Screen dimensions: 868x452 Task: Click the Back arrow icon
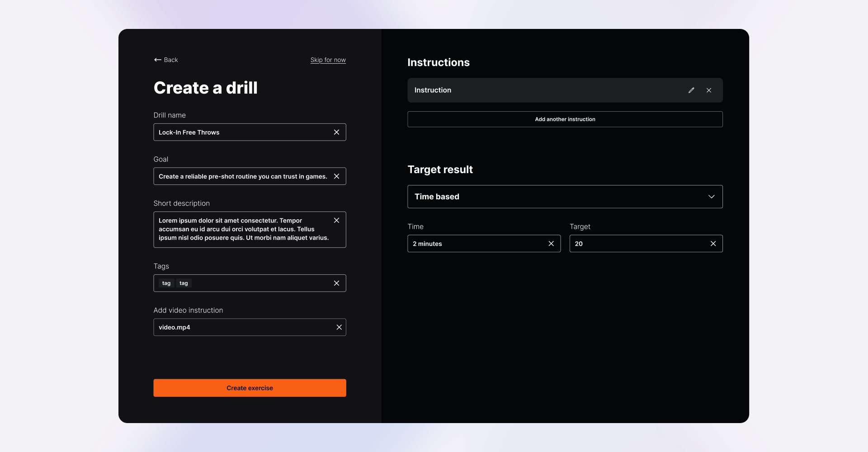[x=157, y=59]
